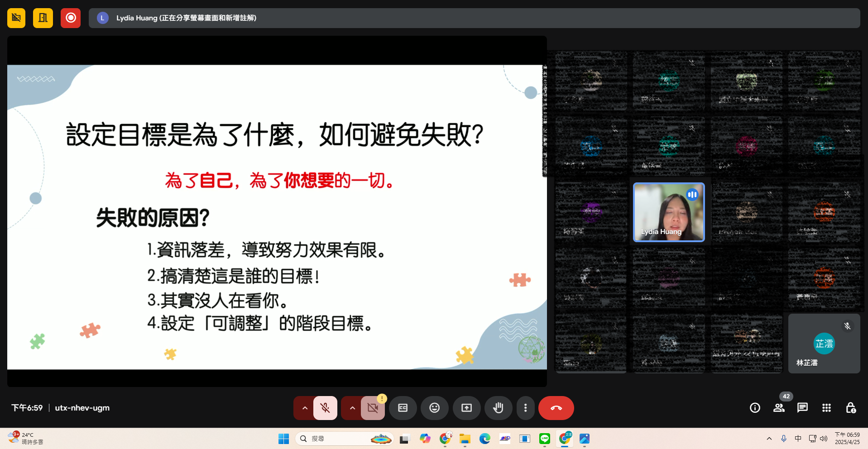The height and width of the screenshot is (449, 868).
Task: Expand the microphone device options chevron
Action: 304,408
